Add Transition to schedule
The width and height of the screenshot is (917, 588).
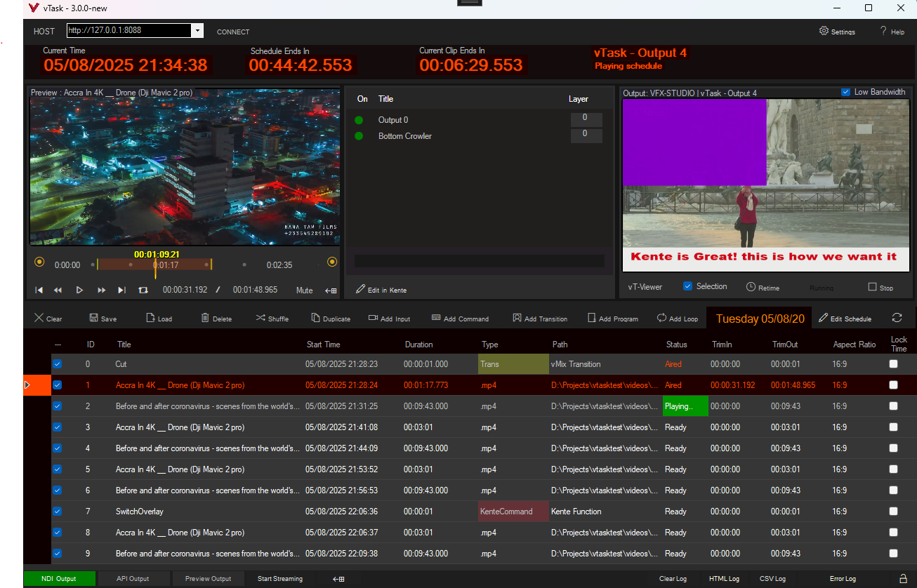[540, 319]
